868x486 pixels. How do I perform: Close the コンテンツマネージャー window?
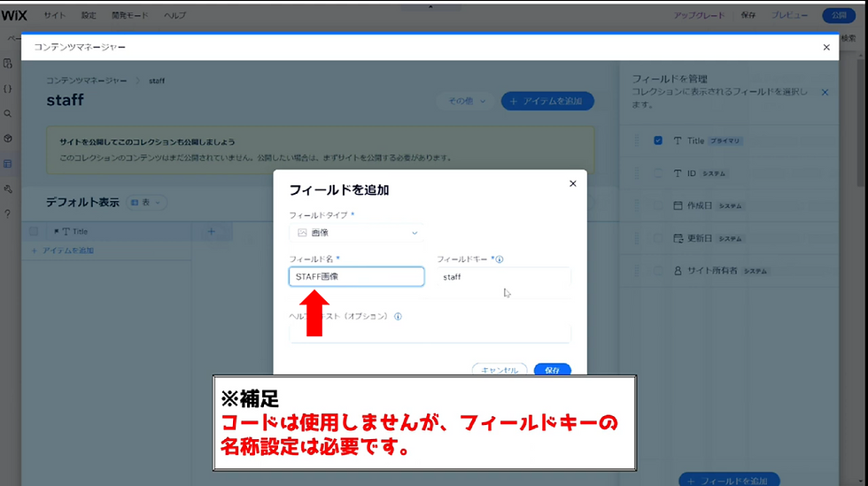826,48
